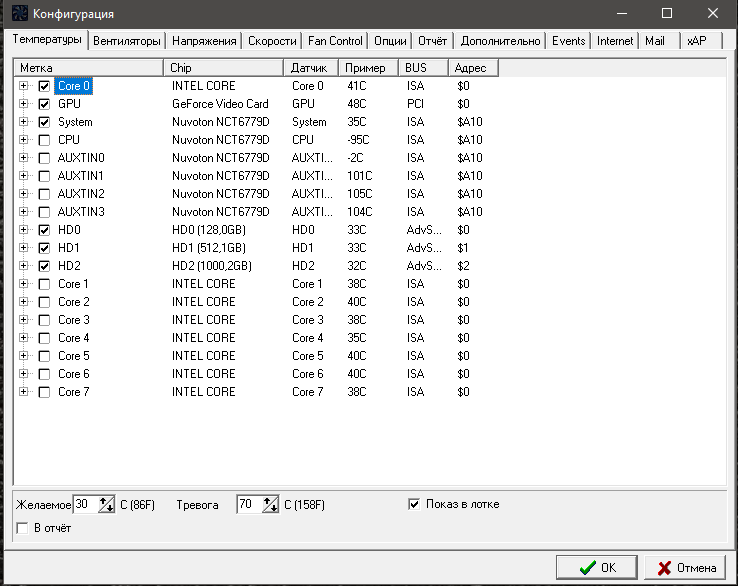Expand the AUXTIN2 tree node
The image size is (738, 586).
click(x=23, y=193)
